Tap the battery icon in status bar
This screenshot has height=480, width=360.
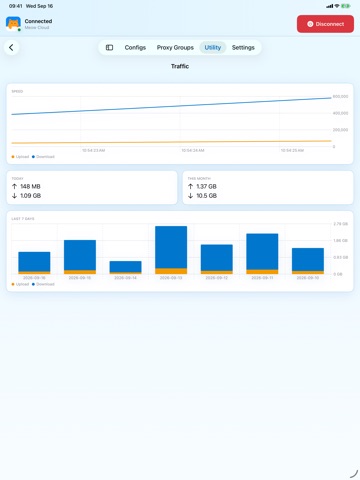346,6
